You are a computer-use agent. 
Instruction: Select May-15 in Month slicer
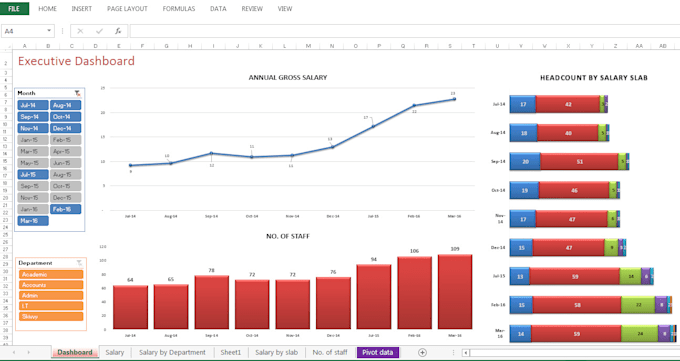(33, 163)
